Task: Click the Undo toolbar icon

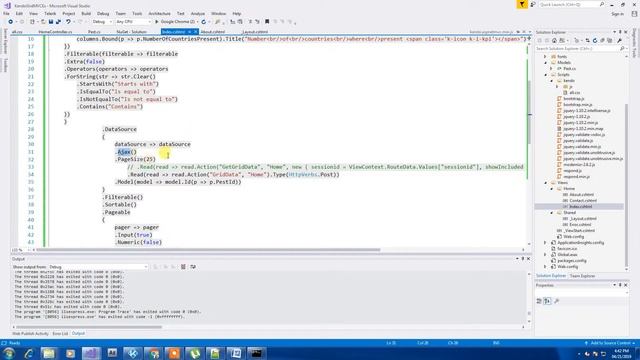Action: [68, 22]
